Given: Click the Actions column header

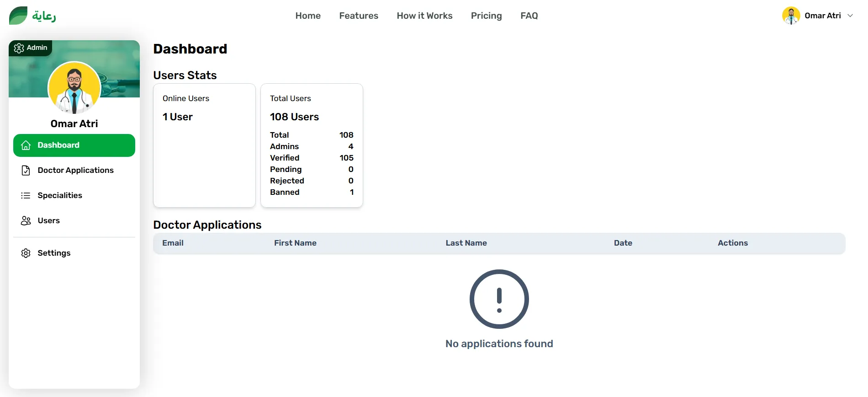Looking at the screenshot, I should click(x=732, y=243).
